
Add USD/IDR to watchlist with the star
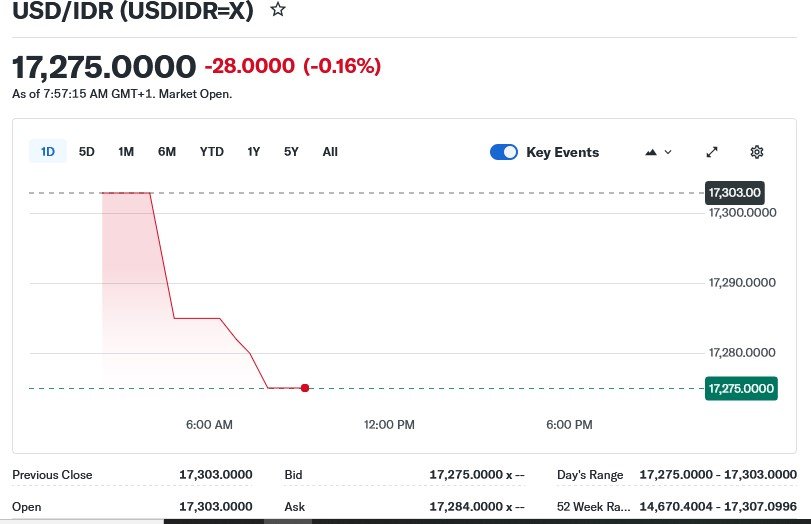click(278, 10)
